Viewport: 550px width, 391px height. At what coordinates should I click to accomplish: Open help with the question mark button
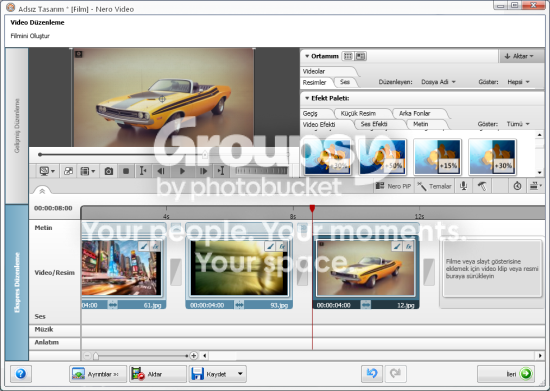(21, 374)
